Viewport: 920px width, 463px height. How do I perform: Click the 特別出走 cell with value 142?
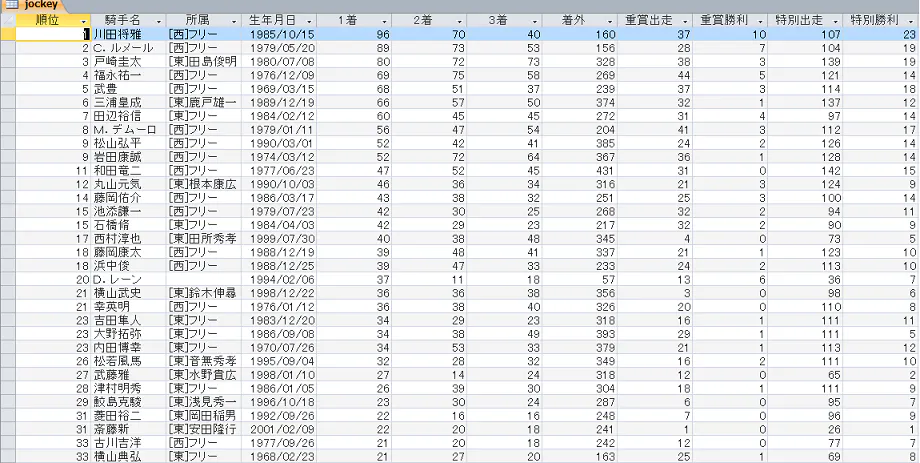pyautogui.click(x=805, y=170)
